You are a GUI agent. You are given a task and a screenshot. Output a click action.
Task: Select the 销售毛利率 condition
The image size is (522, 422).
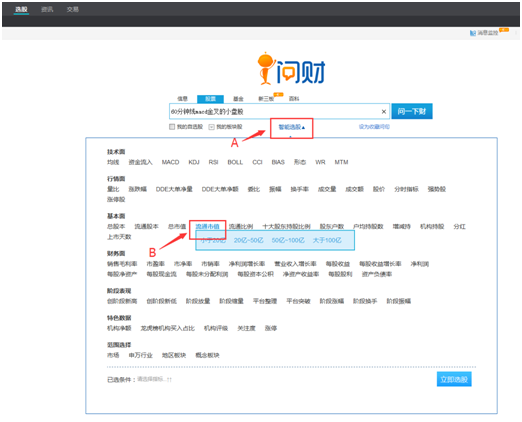[x=122, y=264]
